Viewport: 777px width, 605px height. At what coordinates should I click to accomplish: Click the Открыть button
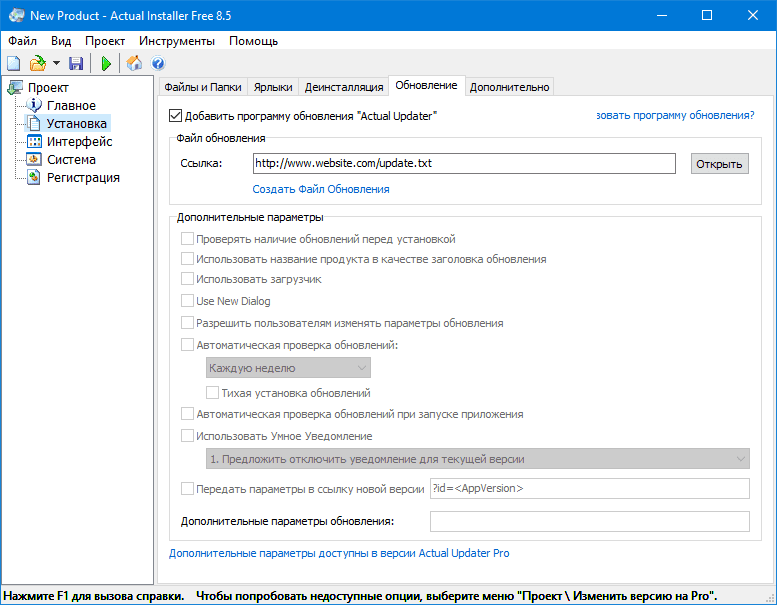[720, 164]
